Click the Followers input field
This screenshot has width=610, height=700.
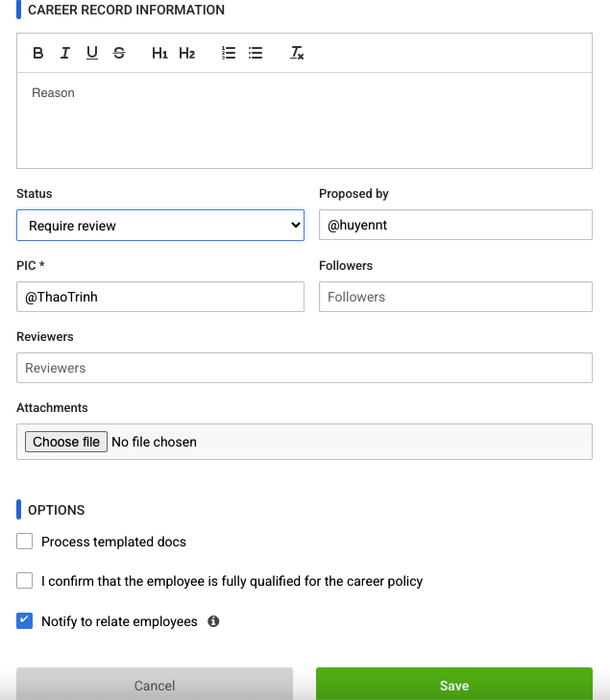455,297
